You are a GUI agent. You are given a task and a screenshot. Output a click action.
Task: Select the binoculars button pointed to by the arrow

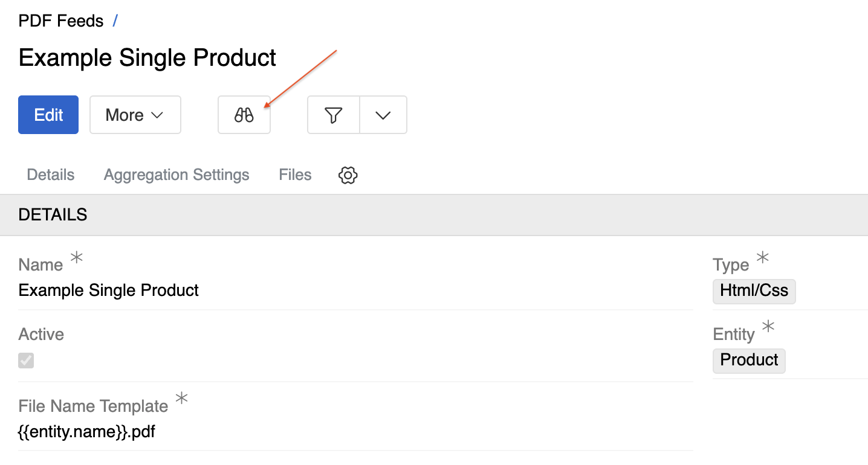point(244,115)
